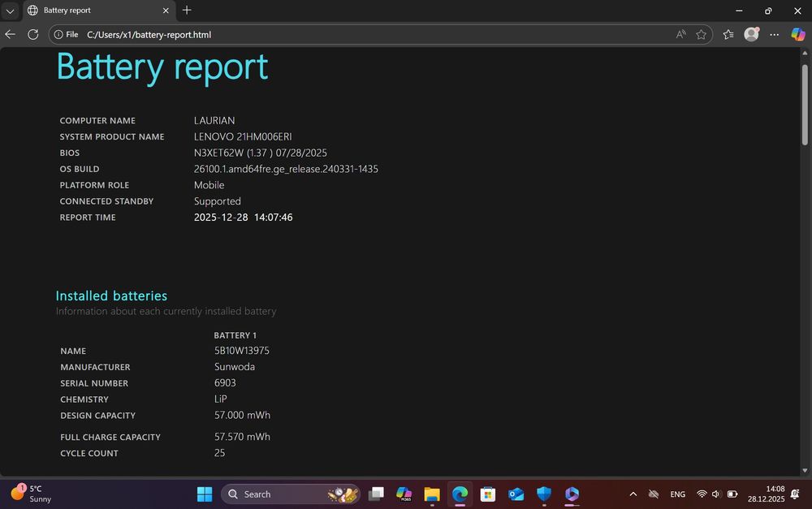Close the Battery report tab
This screenshot has height=509, width=812.
coord(166,11)
